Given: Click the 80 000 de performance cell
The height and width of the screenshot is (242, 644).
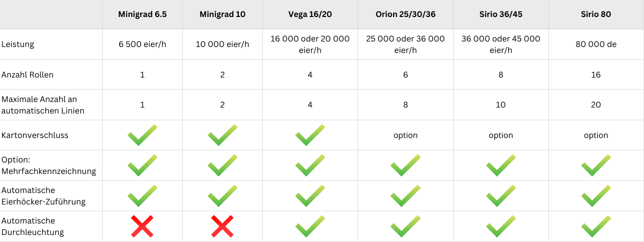Looking at the screenshot, I should 596,44.
